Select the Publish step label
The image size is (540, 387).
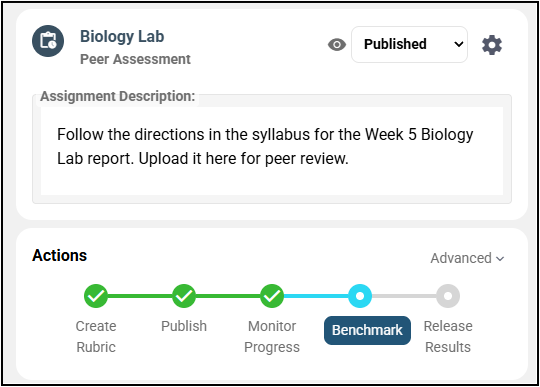(184, 326)
